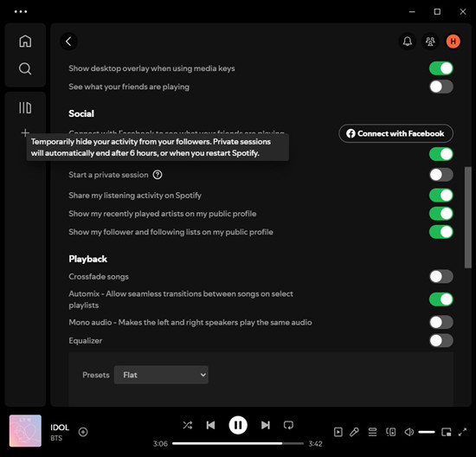Open the play queue icon
The height and width of the screenshot is (457, 476).
[372, 432]
